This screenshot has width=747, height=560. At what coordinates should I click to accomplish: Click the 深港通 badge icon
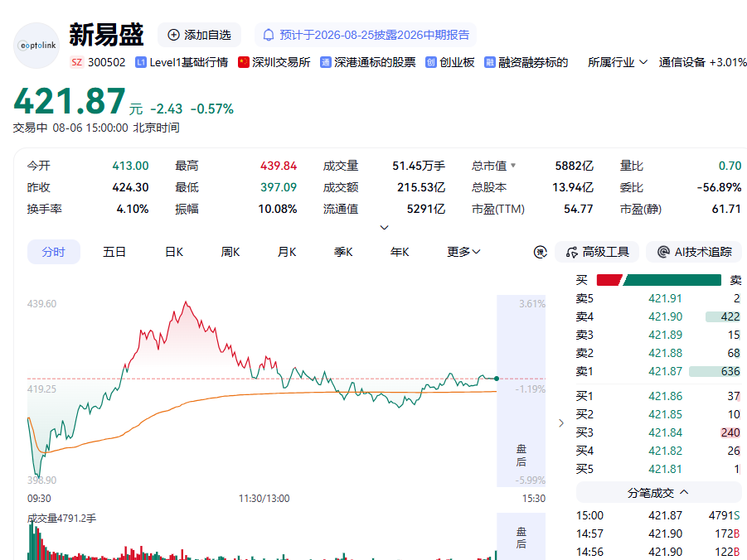[325, 62]
